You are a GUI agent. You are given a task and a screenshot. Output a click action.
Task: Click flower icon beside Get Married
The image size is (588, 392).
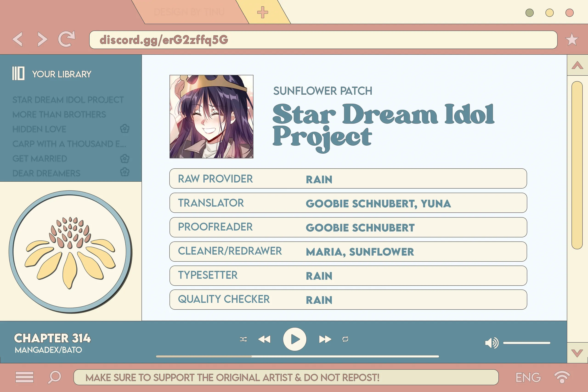125,158
